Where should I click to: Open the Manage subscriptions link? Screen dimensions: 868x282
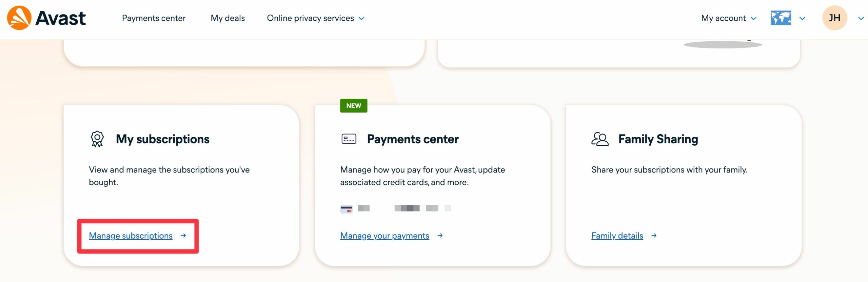131,236
